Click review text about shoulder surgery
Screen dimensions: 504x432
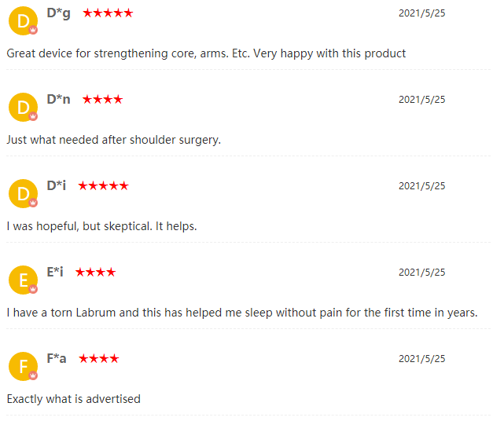[114, 140]
